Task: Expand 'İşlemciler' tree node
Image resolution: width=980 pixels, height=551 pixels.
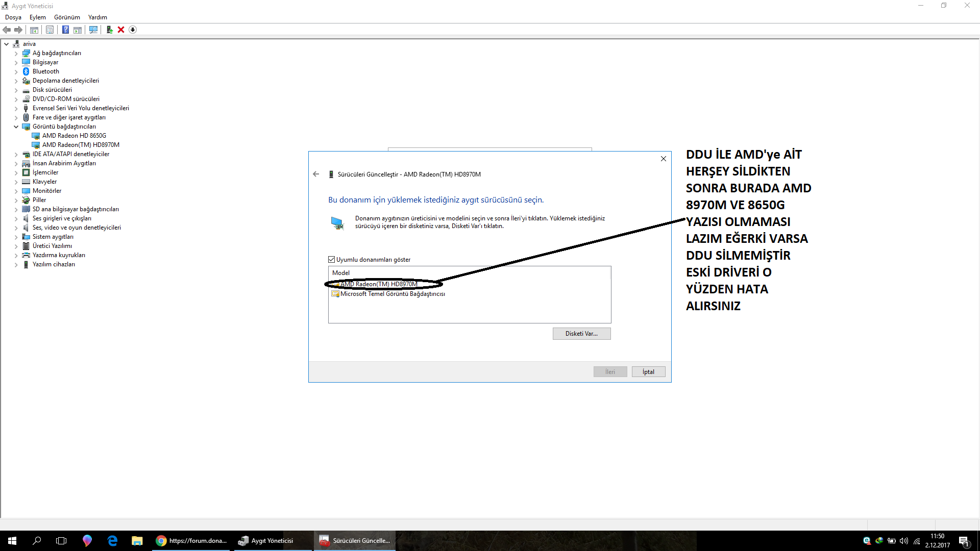Action: pyautogui.click(x=16, y=172)
